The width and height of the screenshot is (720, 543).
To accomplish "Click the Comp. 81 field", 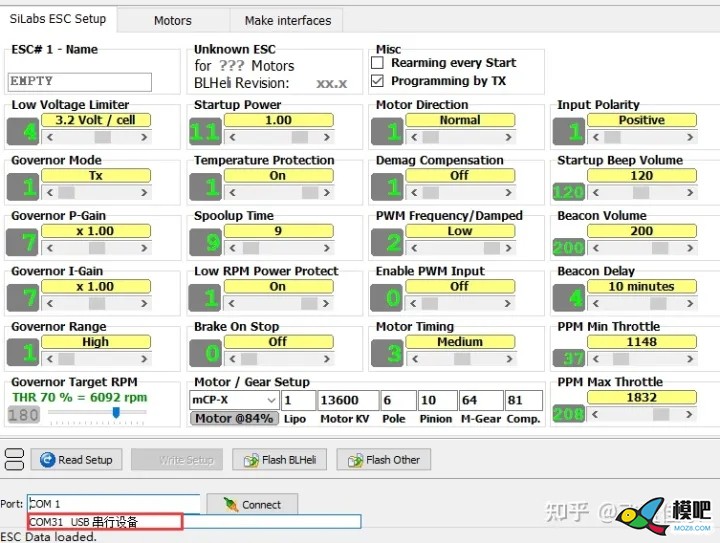I will click(x=523, y=400).
